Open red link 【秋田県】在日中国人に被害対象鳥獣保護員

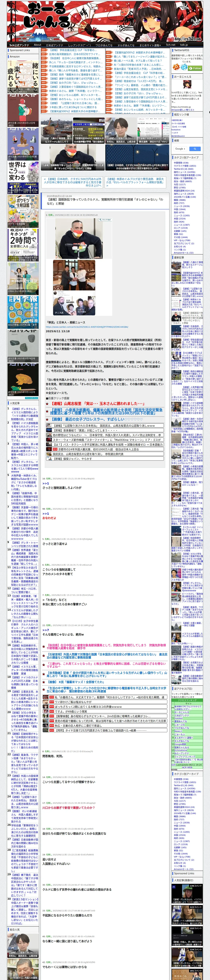(106, 647)
